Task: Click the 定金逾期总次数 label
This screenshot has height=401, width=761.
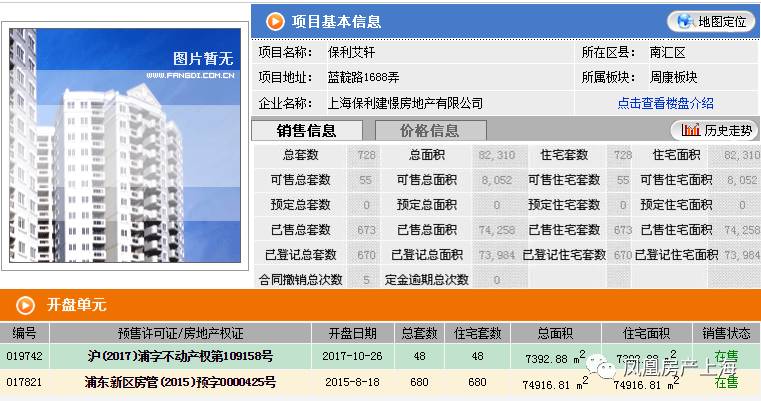Action: click(x=427, y=280)
